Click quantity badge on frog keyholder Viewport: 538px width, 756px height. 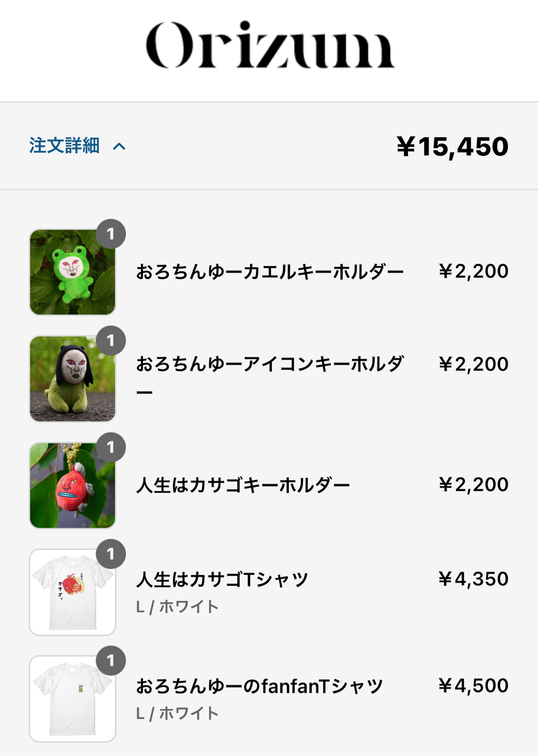pos(111,233)
